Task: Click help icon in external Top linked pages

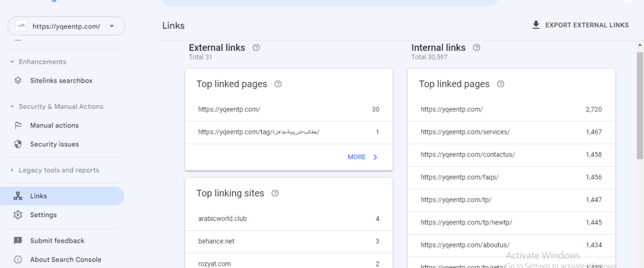Action: tap(278, 84)
